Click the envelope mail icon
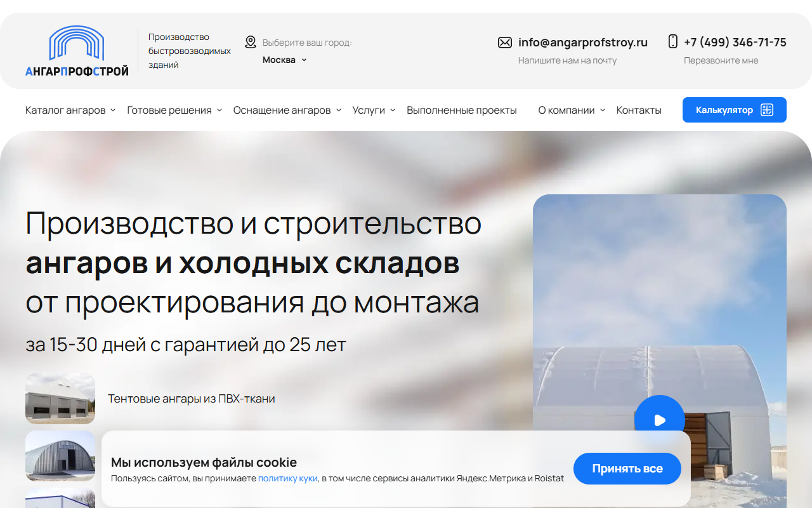 point(505,43)
